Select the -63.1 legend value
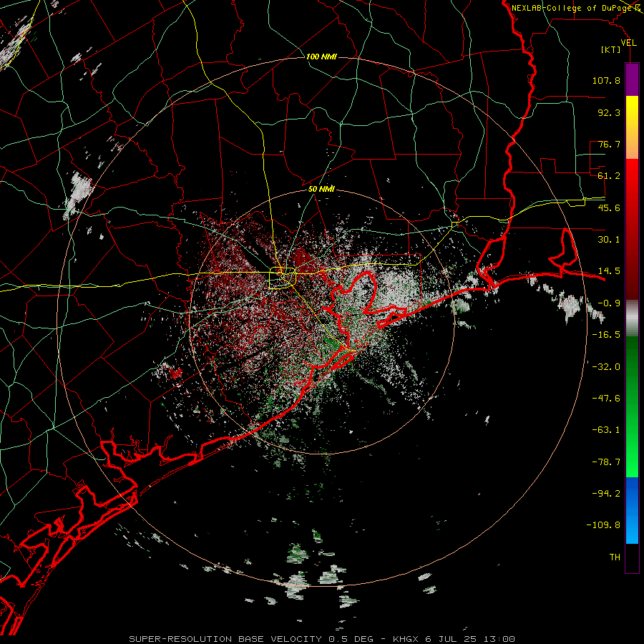The width and height of the screenshot is (644, 644). point(606,430)
